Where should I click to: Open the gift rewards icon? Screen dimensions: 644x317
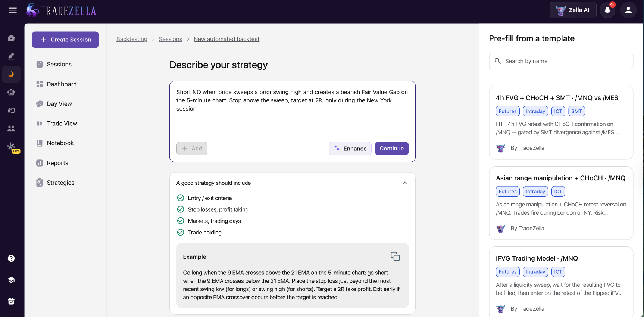[x=11, y=301]
